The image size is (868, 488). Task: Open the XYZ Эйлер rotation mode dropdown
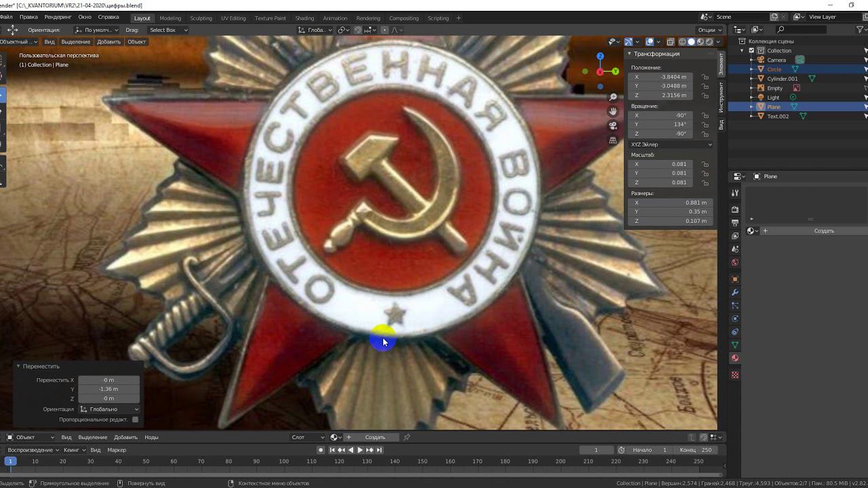(x=671, y=144)
